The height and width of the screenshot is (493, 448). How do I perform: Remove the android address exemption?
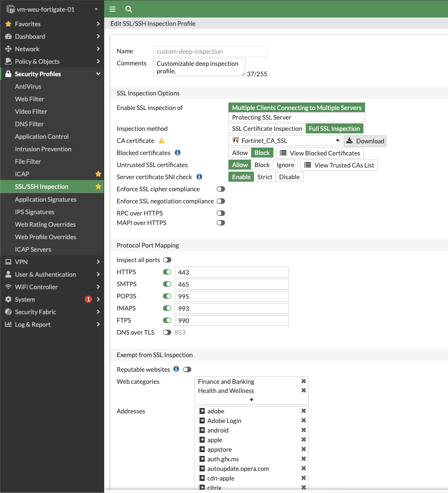pyautogui.click(x=303, y=430)
